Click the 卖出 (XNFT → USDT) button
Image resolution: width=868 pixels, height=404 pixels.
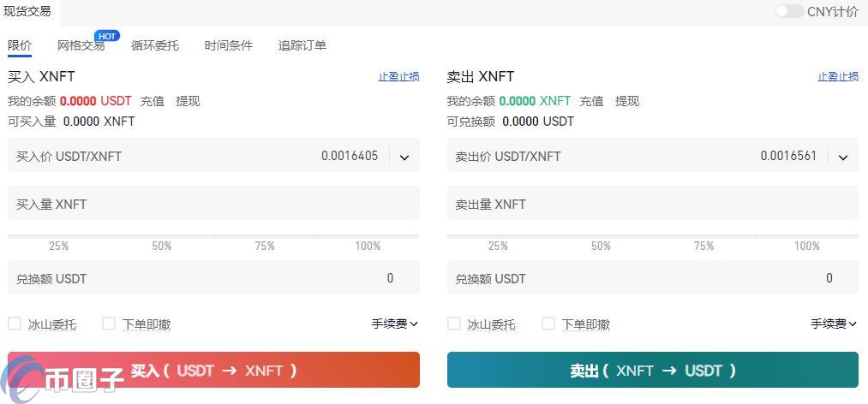click(653, 370)
